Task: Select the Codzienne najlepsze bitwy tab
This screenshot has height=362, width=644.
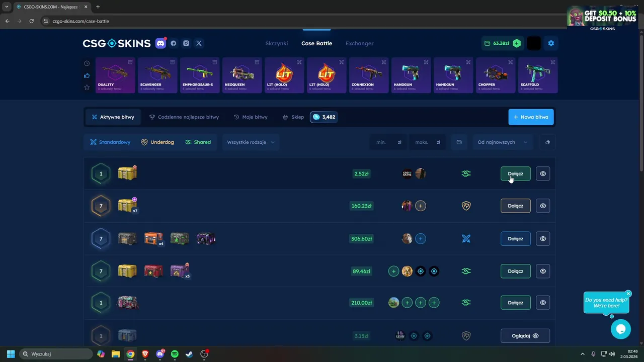Action: coord(184,117)
